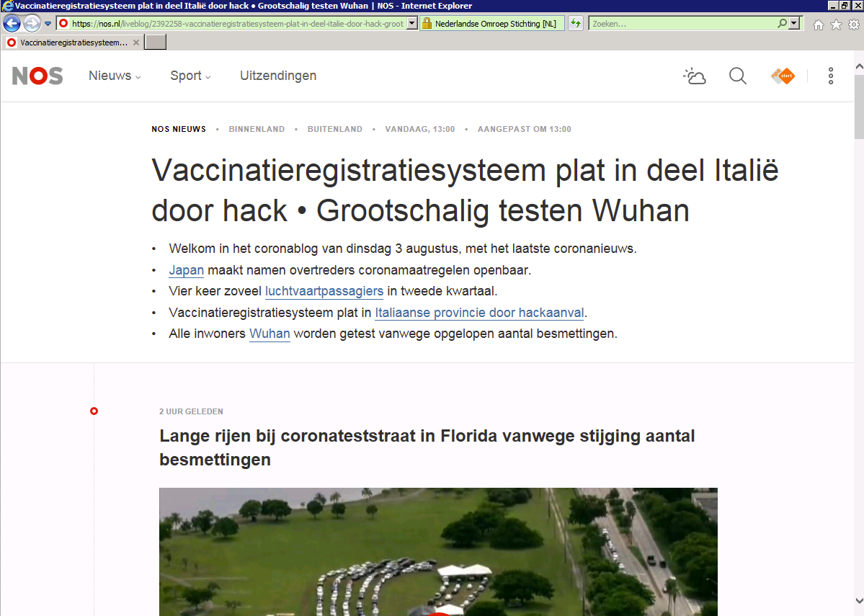Expand the Nieuws dropdown menu
This screenshot has height=616, width=864.
tap(115, 76)
